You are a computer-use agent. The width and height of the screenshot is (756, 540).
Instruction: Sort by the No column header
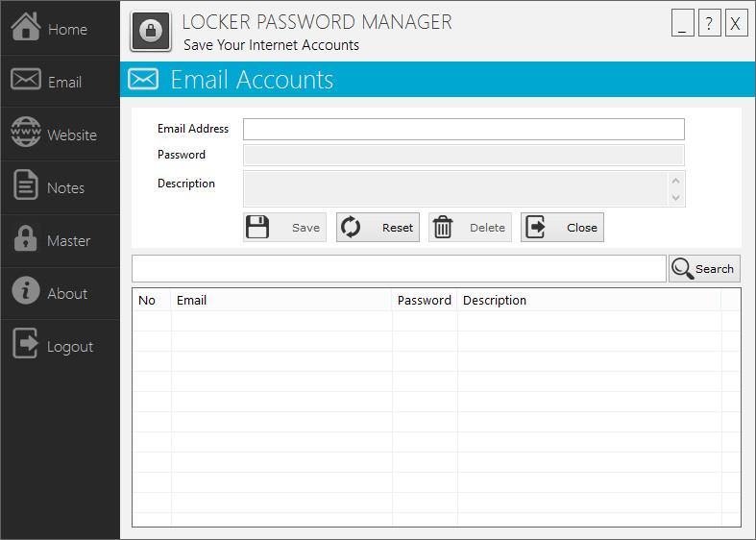point(152,301)
